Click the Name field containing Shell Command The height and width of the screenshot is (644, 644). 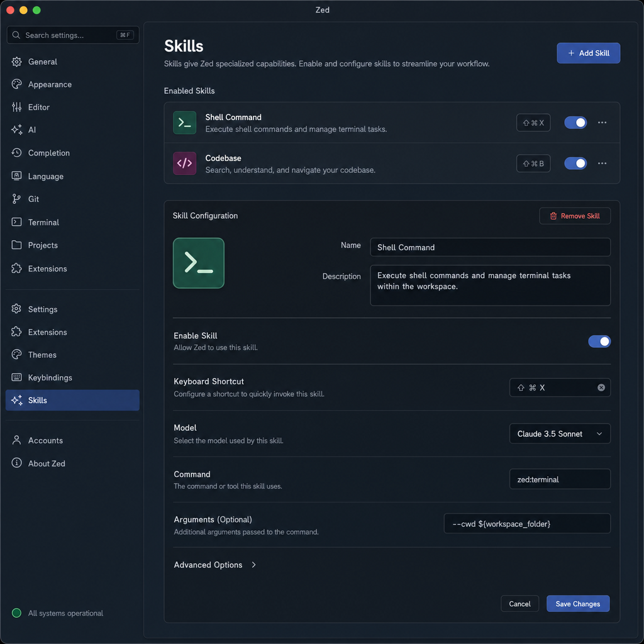[490, 247]
